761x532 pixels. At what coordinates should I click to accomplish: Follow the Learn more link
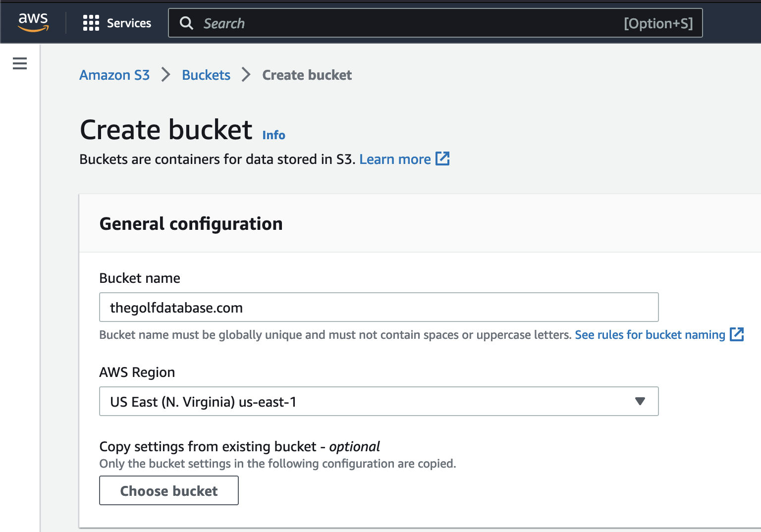click(395, 160)
